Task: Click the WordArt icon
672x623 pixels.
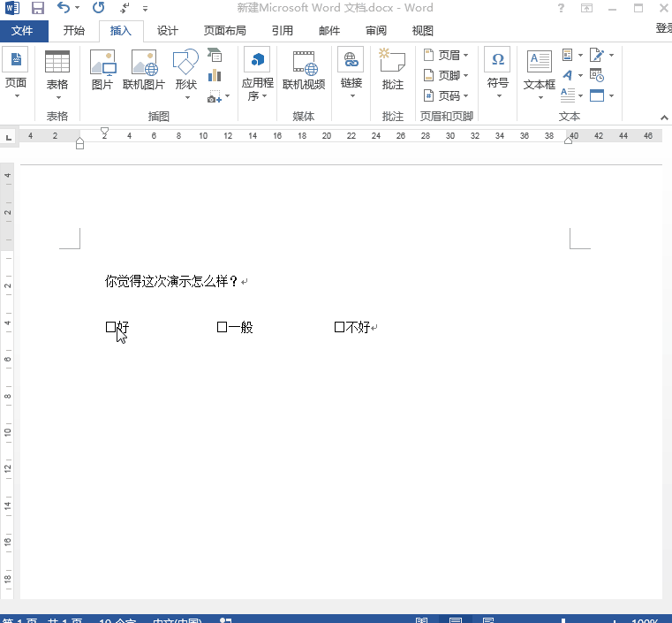Action: click(568, 75)
